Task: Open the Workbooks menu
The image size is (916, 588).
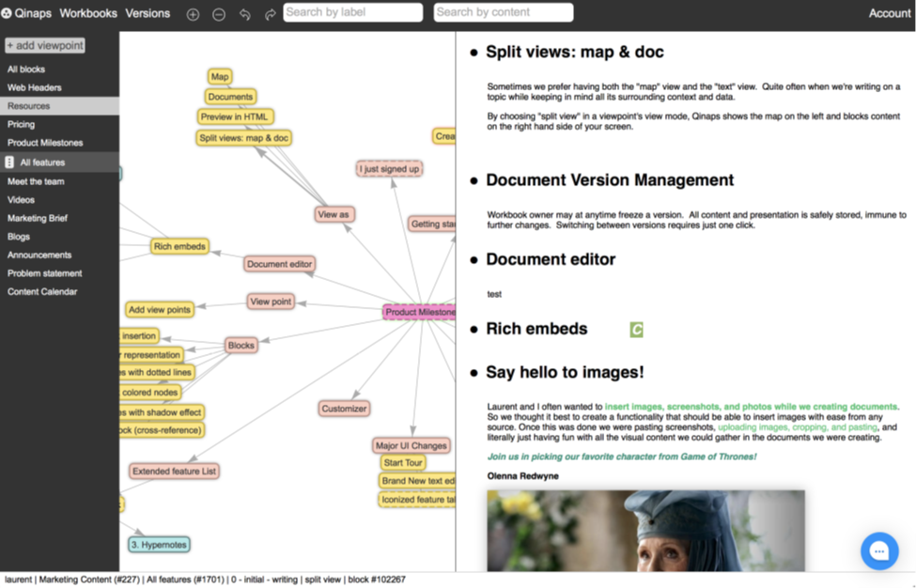Action: (88, 13)
